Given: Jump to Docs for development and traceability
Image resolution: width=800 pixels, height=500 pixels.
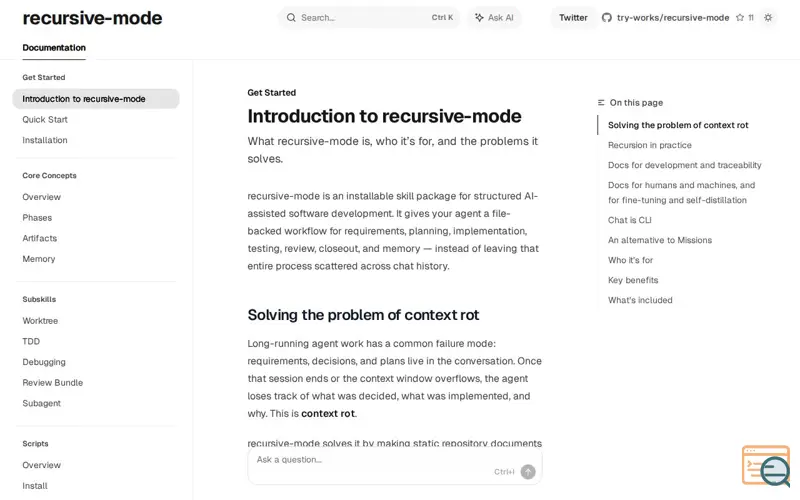Looking at the screenshot, I should pyautogui.click(x=685, y=165).
